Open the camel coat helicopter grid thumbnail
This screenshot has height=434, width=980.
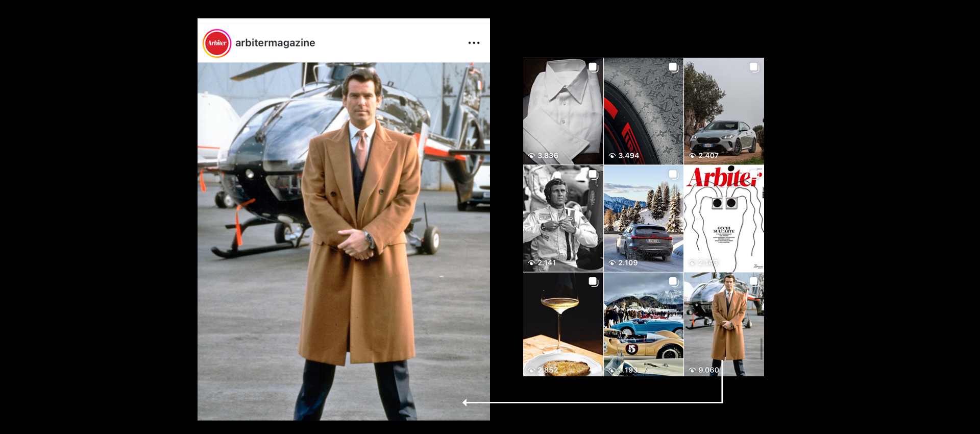click(x=724, y=324)
